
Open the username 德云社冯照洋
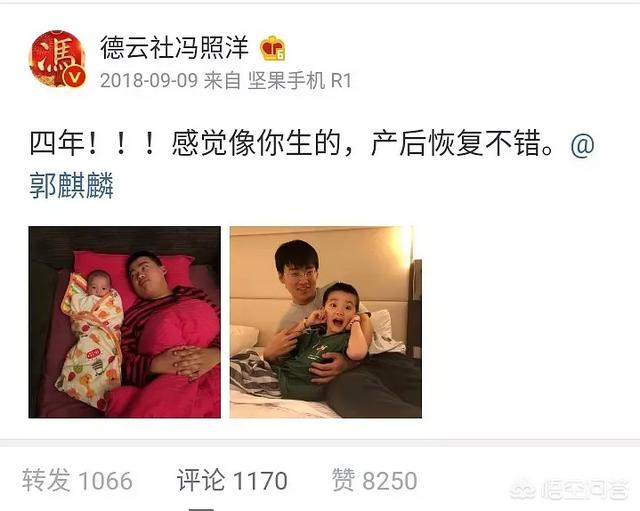174,48
